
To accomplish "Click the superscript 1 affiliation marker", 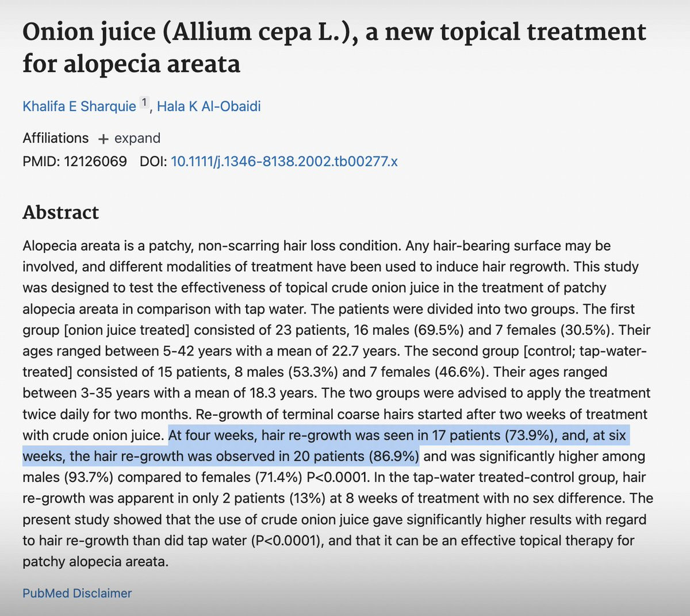I will [x=144, y=103].
